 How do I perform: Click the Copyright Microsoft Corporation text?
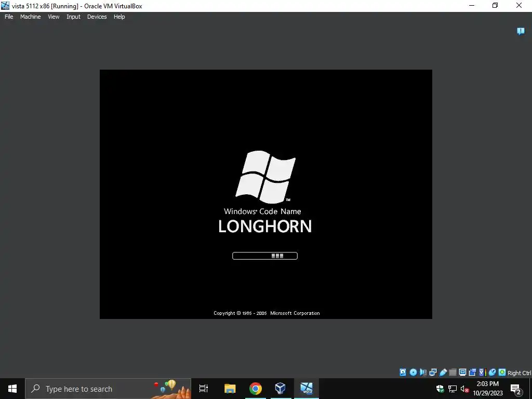point(267,313)
